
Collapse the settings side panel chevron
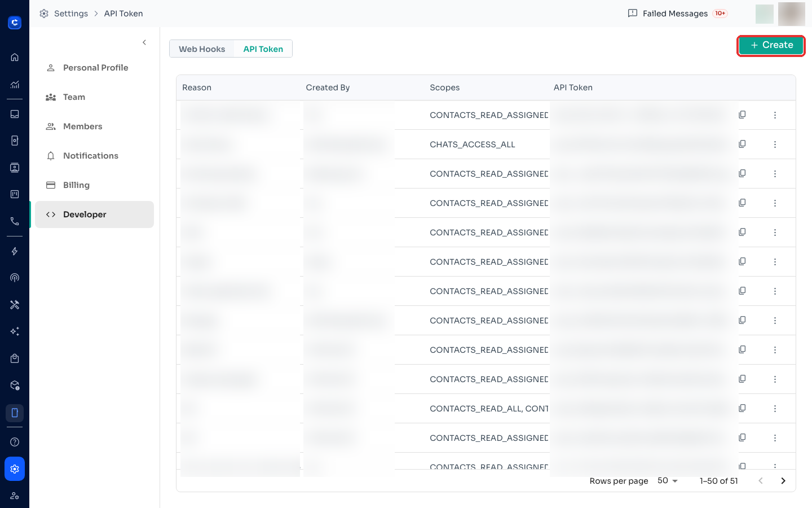point(144,42)
